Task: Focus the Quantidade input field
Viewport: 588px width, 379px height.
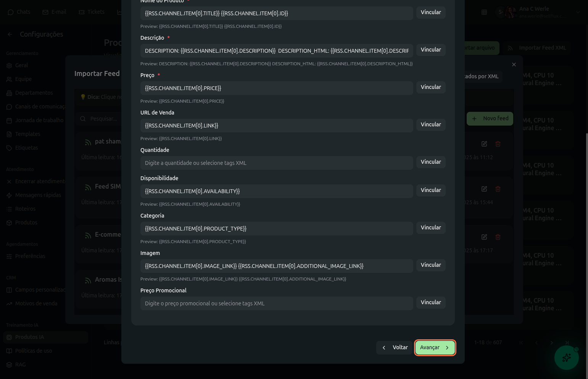Action: (277, 163)
